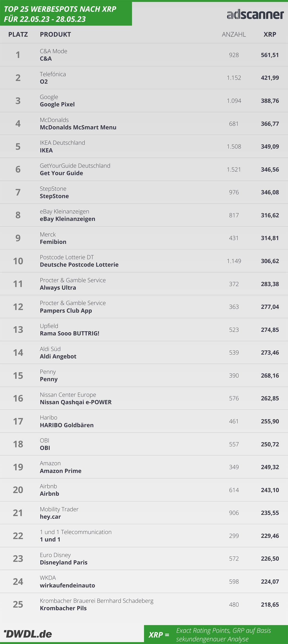Click the PRODUKT column header
This screenshot has width=288, height=644.
click(55, 34)
